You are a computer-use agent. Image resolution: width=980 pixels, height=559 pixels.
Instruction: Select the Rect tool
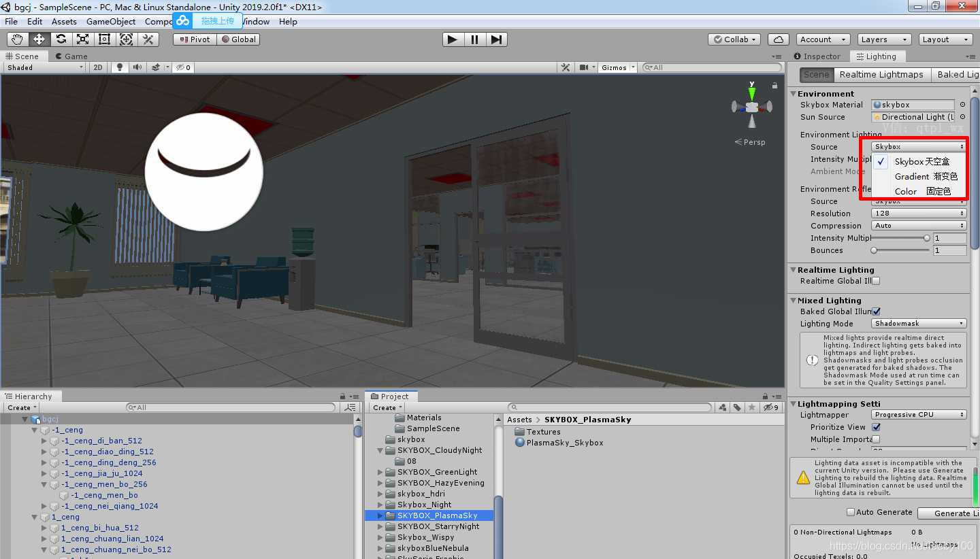click(104, 39)
